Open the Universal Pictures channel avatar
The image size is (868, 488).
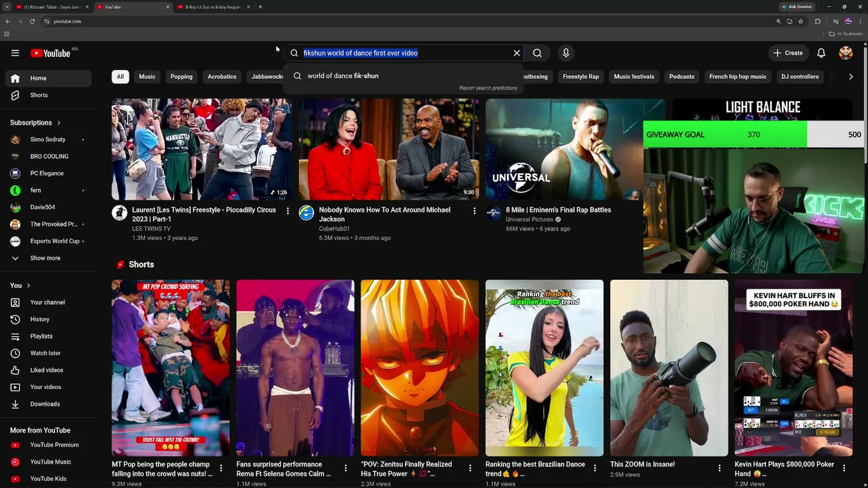[494, 213]
